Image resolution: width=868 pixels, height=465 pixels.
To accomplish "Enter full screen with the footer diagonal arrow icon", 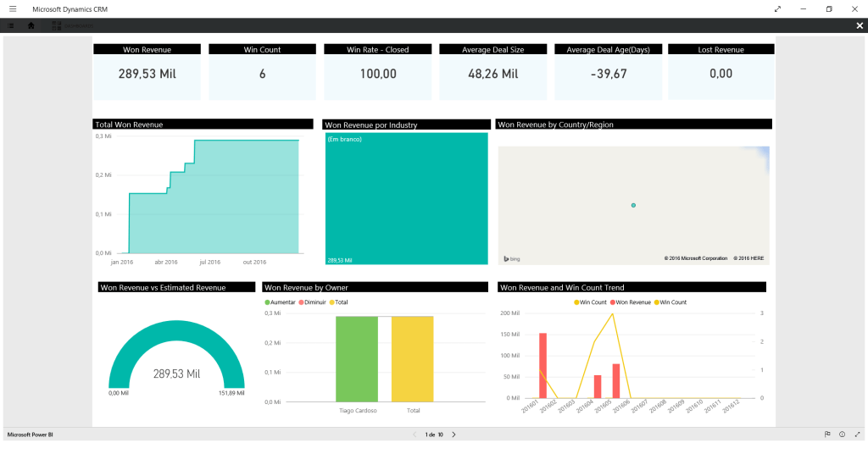I will [858, 435].
